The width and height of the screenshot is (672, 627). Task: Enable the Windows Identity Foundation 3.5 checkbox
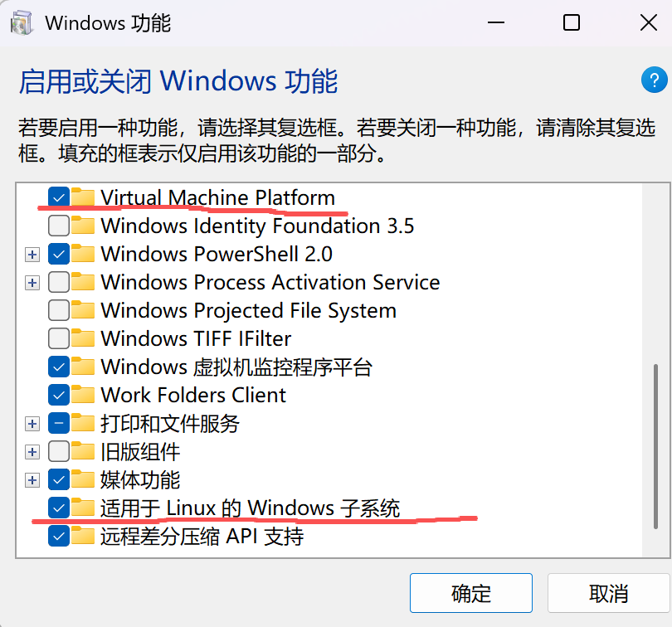coord(59,226)
